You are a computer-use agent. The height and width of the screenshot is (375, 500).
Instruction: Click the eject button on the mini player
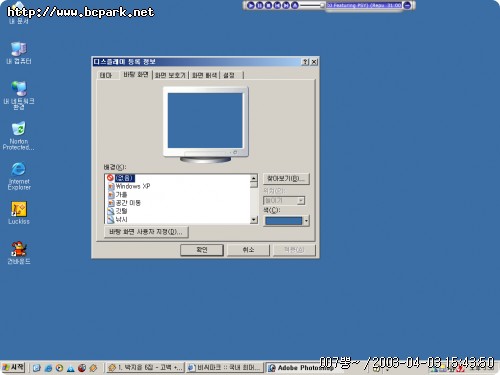tap(295, 5)
